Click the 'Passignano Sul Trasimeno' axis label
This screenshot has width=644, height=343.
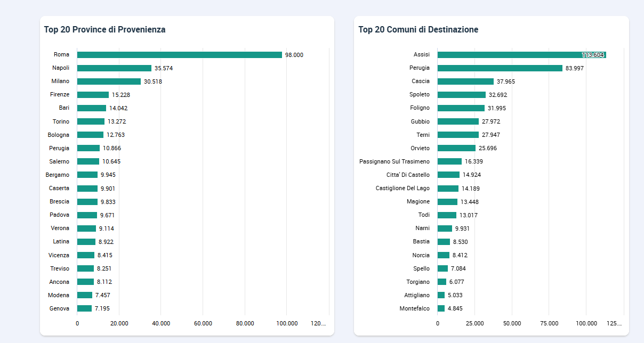(x=394, y=161)
